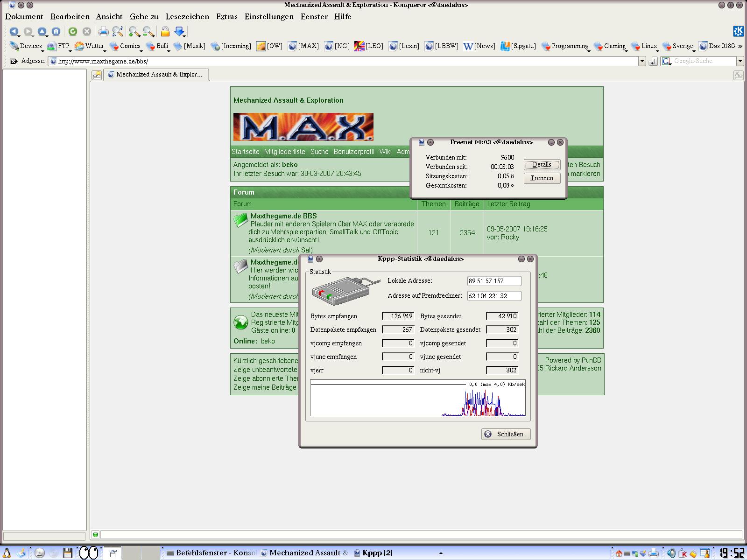
Task: Open the Benutzerprofil link
Action: (354, 152)
